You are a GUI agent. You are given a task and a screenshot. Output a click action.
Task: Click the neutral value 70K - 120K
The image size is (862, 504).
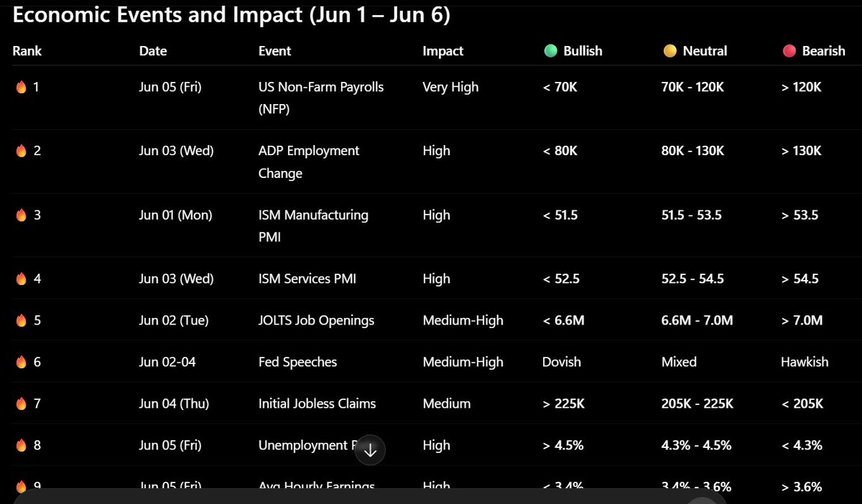coord(692,87)
